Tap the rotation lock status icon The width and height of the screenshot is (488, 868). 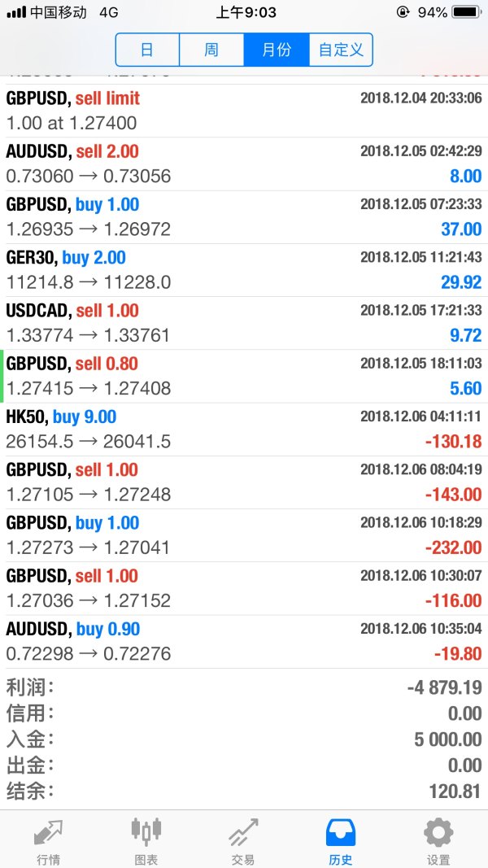(402, 12)
